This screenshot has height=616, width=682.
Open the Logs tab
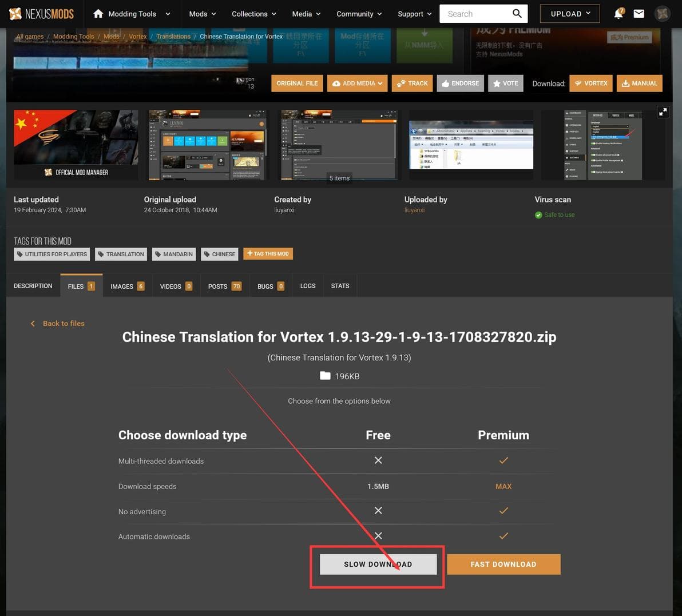(x=308, y=285)
